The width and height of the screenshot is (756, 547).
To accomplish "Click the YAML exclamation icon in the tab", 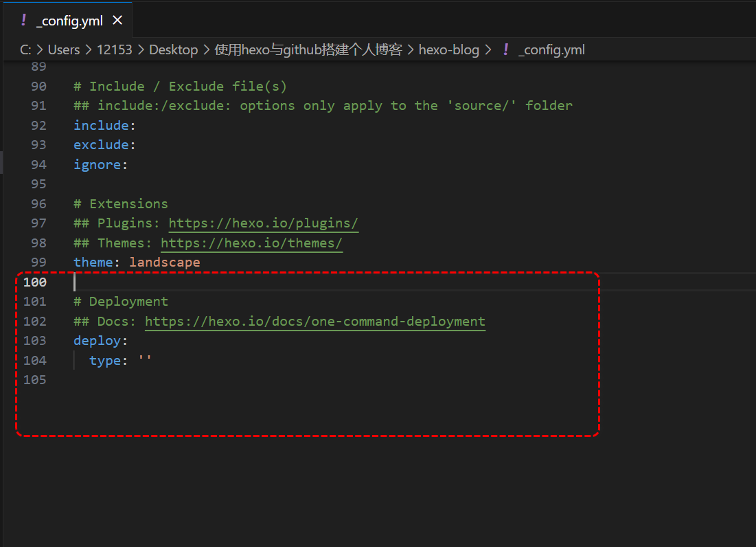I will pyautogui.click(x=23, y=21).
